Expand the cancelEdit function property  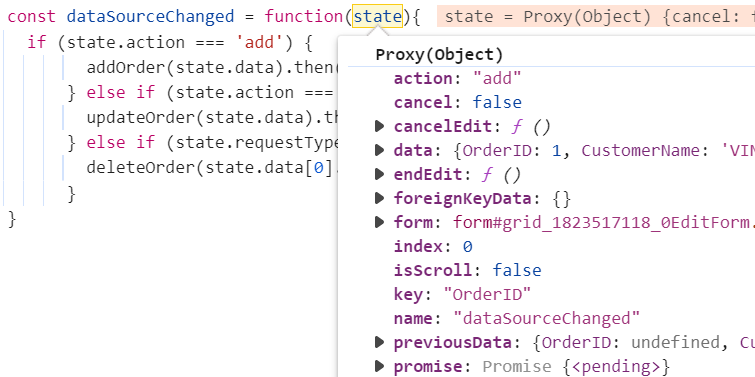(379, 127)
